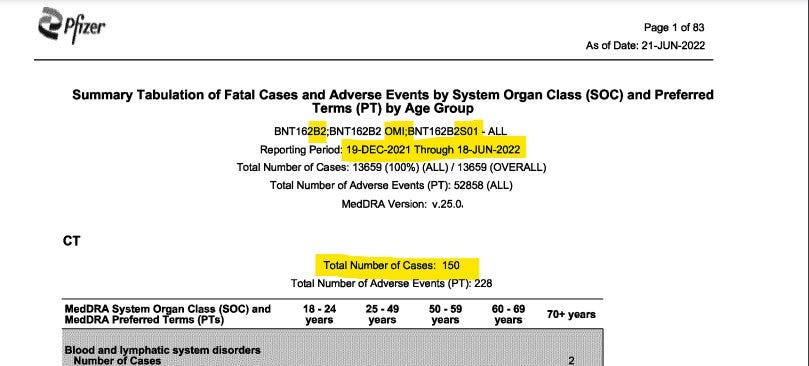Click the 'BNT162B2;BNT162B2 OMI;BNT162B2S01 - ALL' line
Screen dimensions: 809x366
tap(391, 132)
